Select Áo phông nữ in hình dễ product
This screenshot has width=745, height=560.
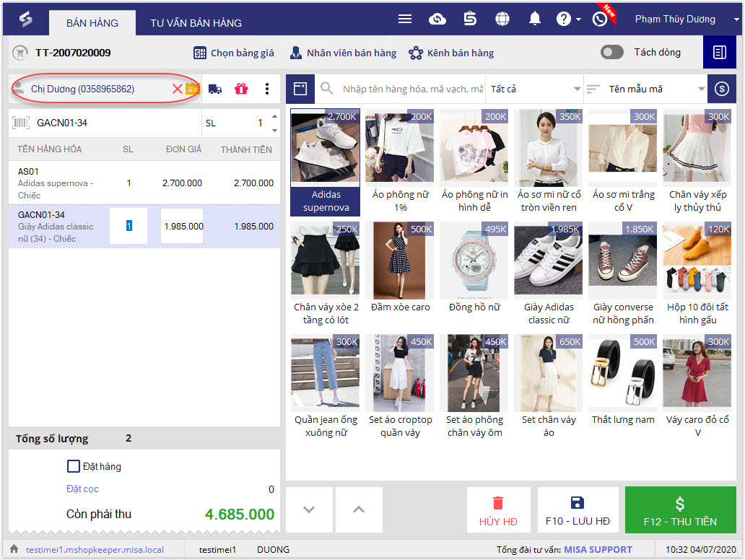pyautogui.click(x=474, y=162)
